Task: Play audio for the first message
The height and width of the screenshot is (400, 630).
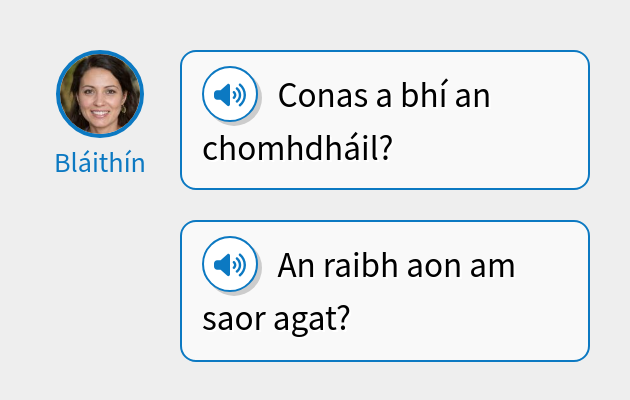Action: [230, 95]
